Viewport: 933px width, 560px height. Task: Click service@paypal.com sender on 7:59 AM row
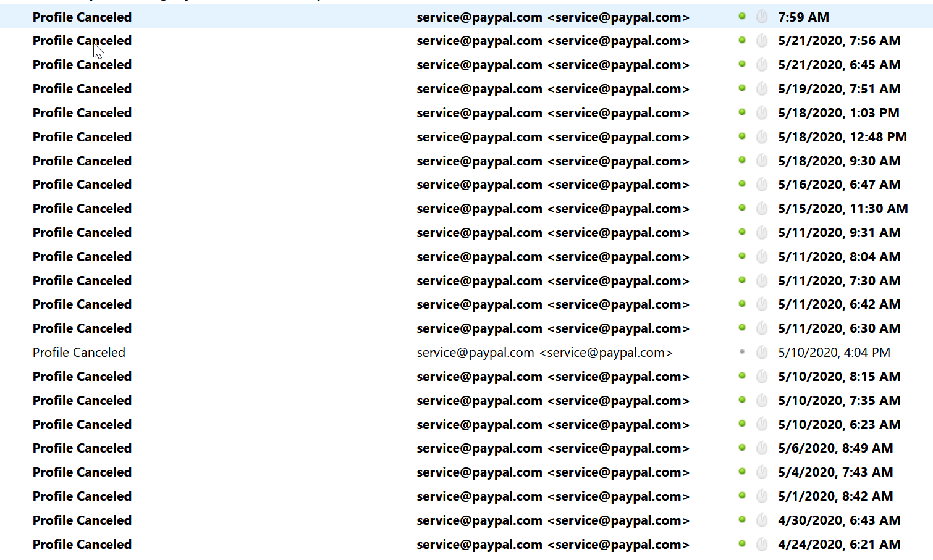pyautogui.click(x=553, y=17)
